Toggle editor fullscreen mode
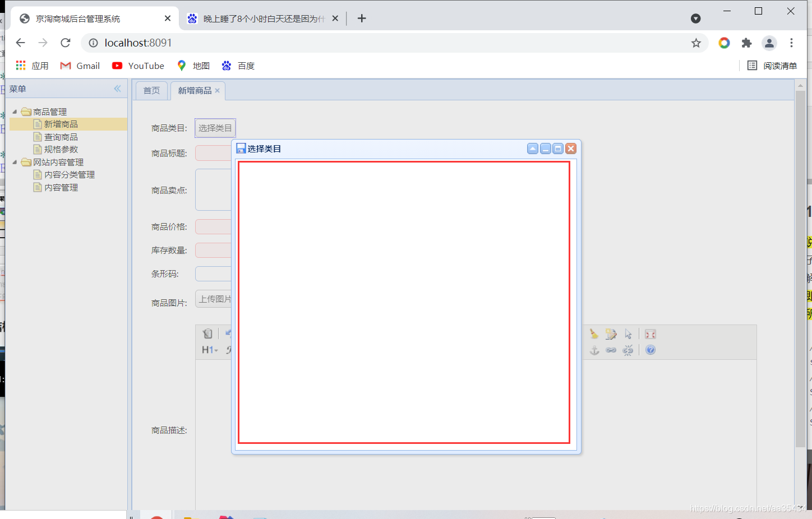The height and width of the screenshot is (519, 812). (x=650, y=334)
